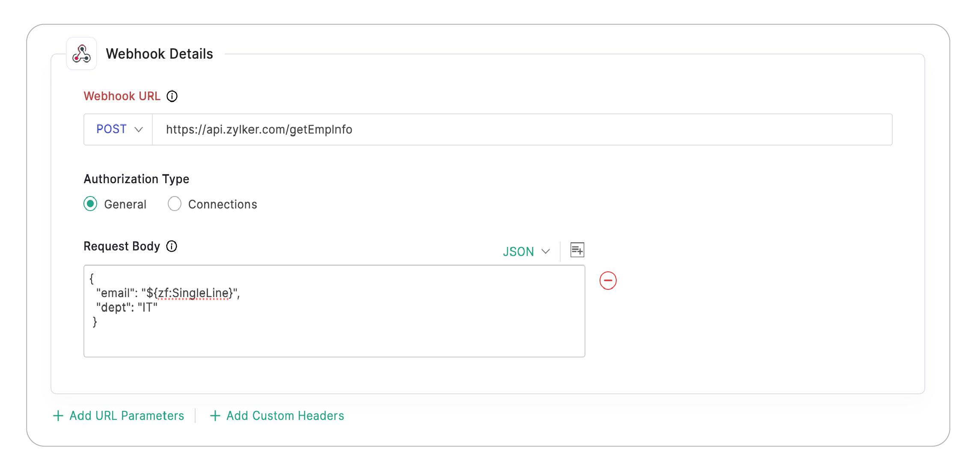This screenshot has width=980, height=473.
Task: Click the chevron arrow next to POST
Action: point(139,130)
